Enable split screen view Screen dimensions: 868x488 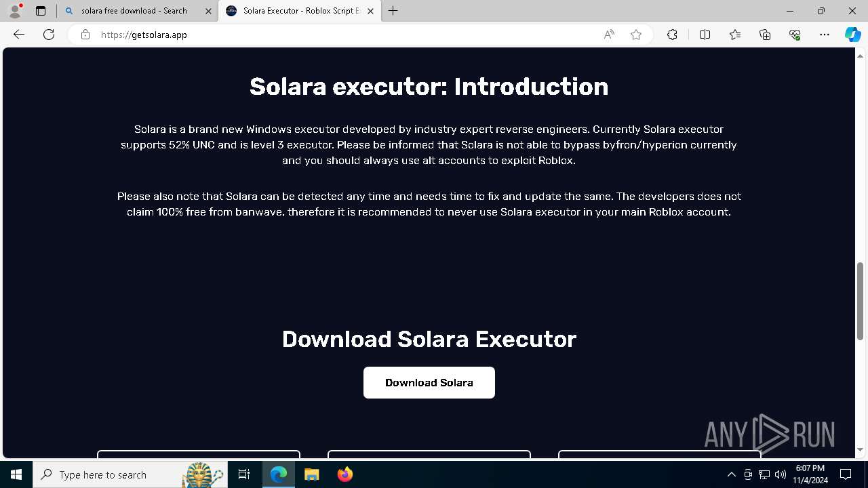tap(705, 35)
